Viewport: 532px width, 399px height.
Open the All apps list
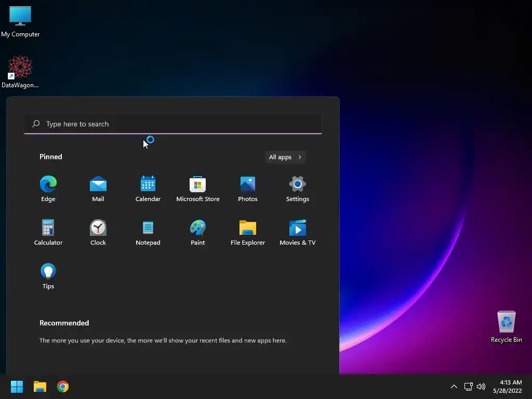pos(285,157)
